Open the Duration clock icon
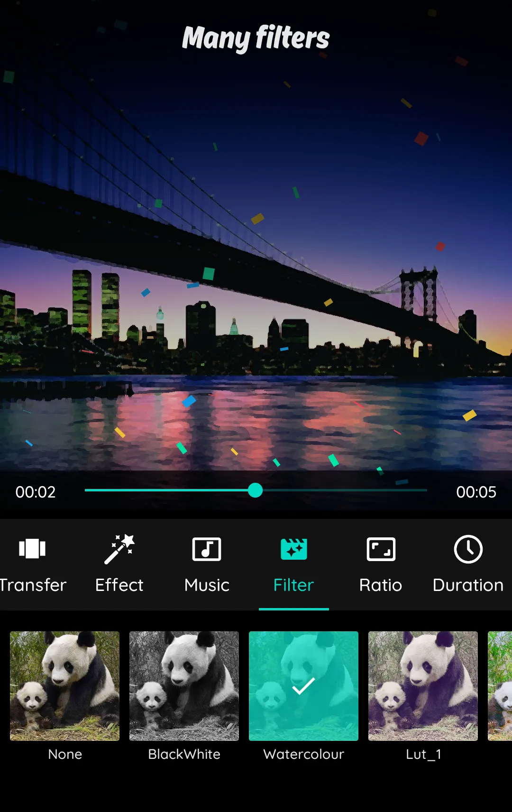The image size is (512, 812). tap(468, 549)
